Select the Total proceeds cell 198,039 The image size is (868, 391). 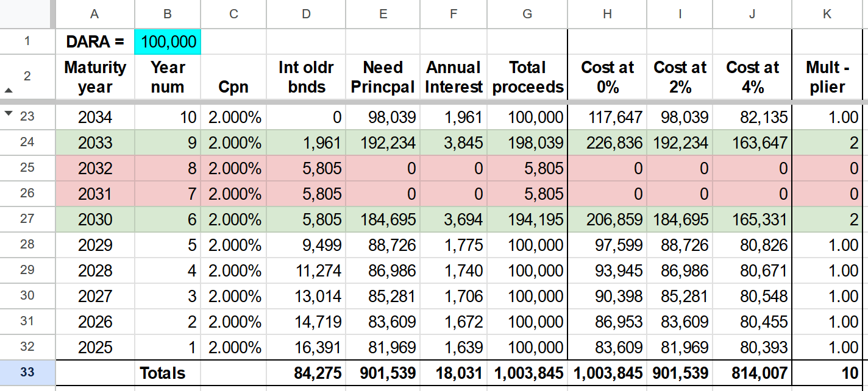tap(527, 143)
